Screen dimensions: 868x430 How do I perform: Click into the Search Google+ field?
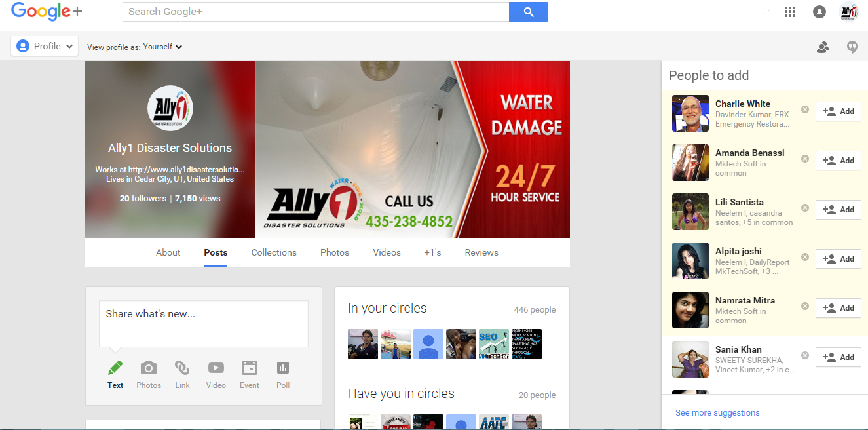pyautogui.click(x=316, y=12)
